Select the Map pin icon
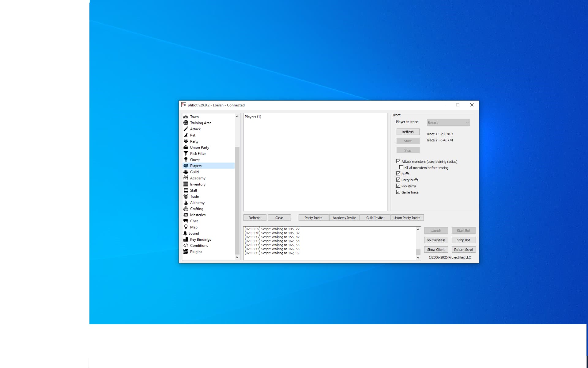This screenshot has height=368, width=588. click(x=186, y=227)
